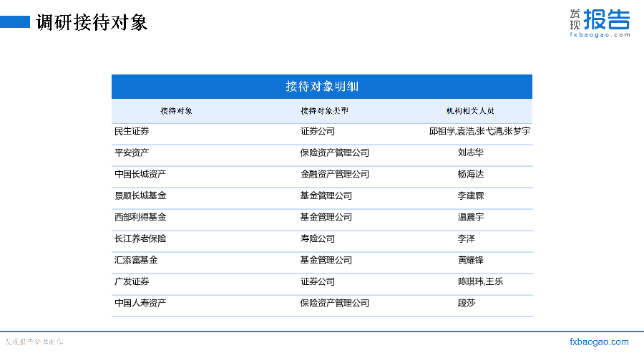This screenshot has width=644, height=358.
Task: Select the cell 民生证券
Action: 132,131
